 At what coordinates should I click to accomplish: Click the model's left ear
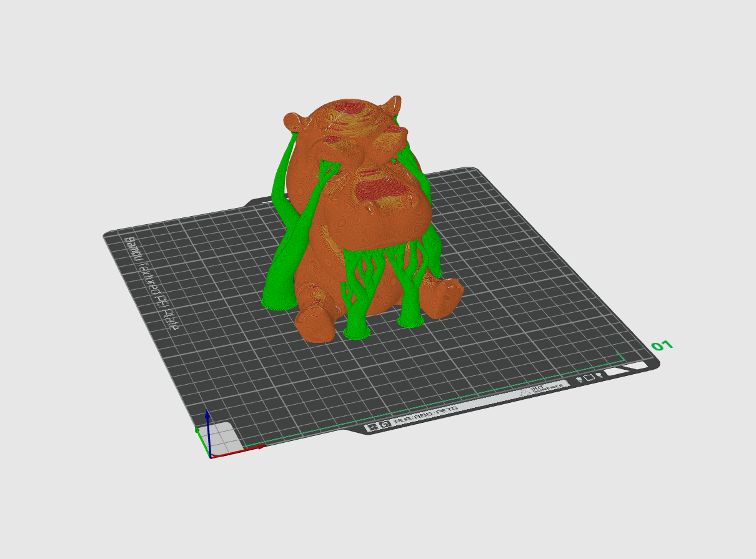[295, 121]
